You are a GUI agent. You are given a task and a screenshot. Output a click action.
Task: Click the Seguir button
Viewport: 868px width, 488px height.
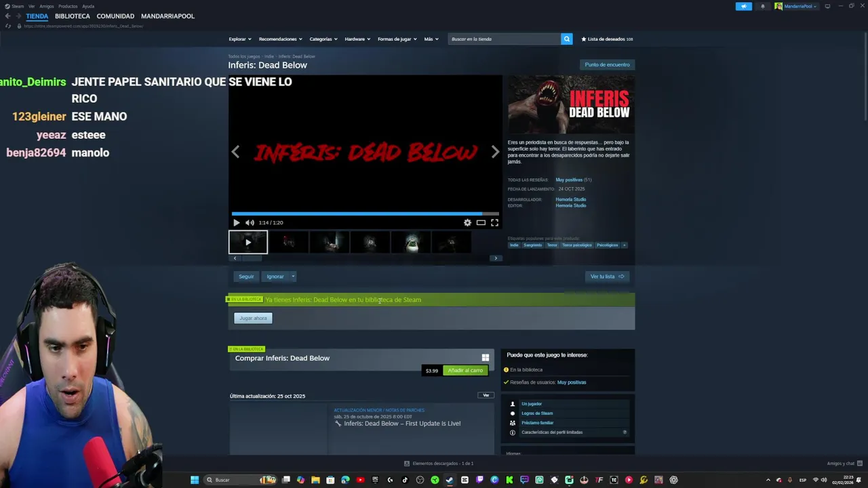point(246,277)
